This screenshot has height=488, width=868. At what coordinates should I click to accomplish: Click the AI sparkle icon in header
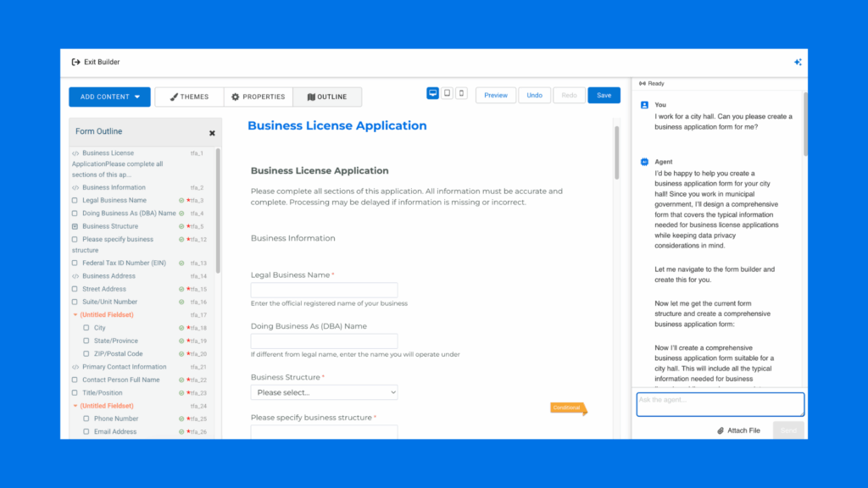[x=798, y=62]
